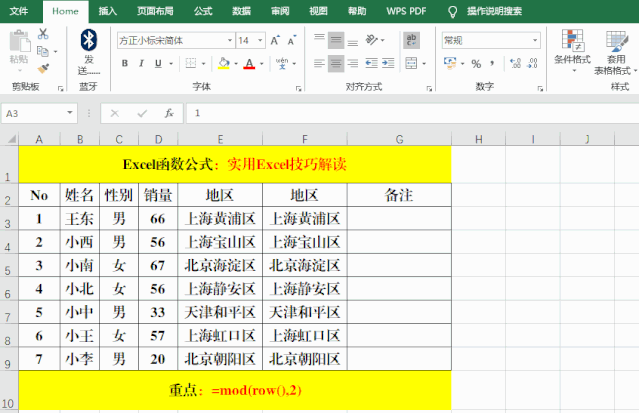Align text left
Screen dimensions: 639x413
click(320, 63)
